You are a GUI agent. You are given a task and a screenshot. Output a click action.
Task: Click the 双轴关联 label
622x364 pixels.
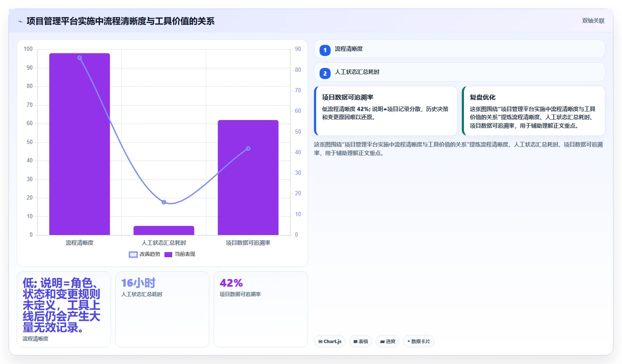coord(593,21)
